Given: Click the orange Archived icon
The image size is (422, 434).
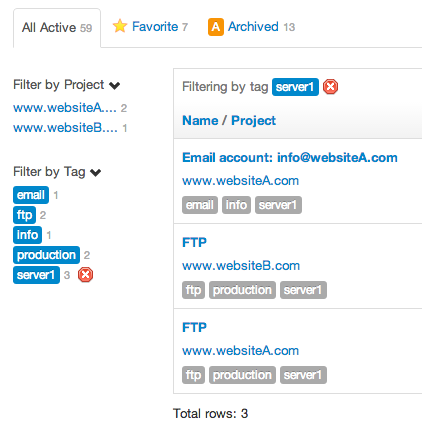Looking at the screenshot, I should pos(216,27).
